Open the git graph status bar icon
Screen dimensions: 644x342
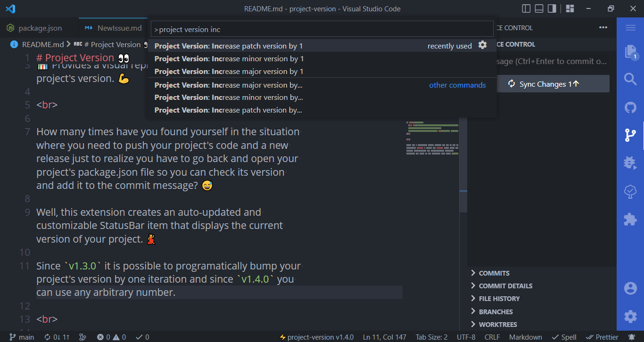coord(83,337)
